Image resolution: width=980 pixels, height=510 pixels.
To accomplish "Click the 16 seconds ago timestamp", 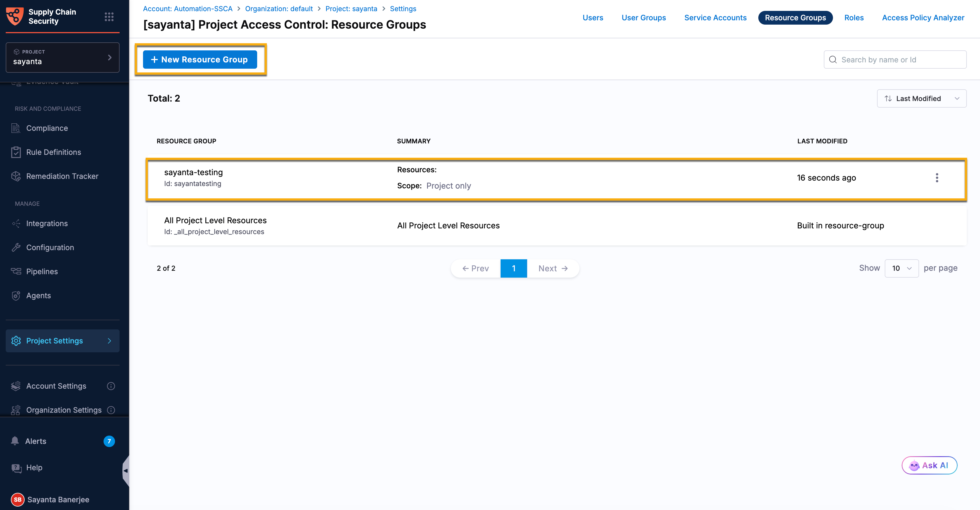I will (x=826, y=178).
